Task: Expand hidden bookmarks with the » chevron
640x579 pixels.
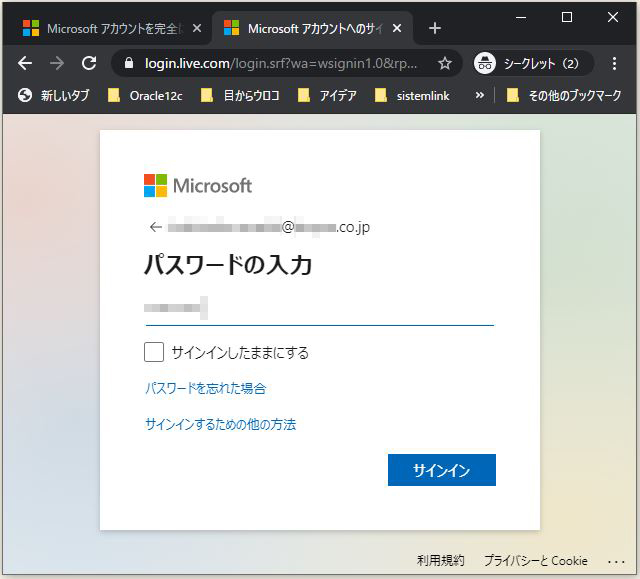Action: click(x=480, y=95)
